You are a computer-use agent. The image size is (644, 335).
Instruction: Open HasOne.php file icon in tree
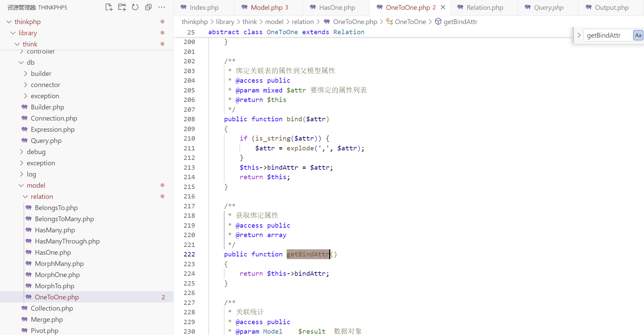pyautogui.click(x=28, y=252)
